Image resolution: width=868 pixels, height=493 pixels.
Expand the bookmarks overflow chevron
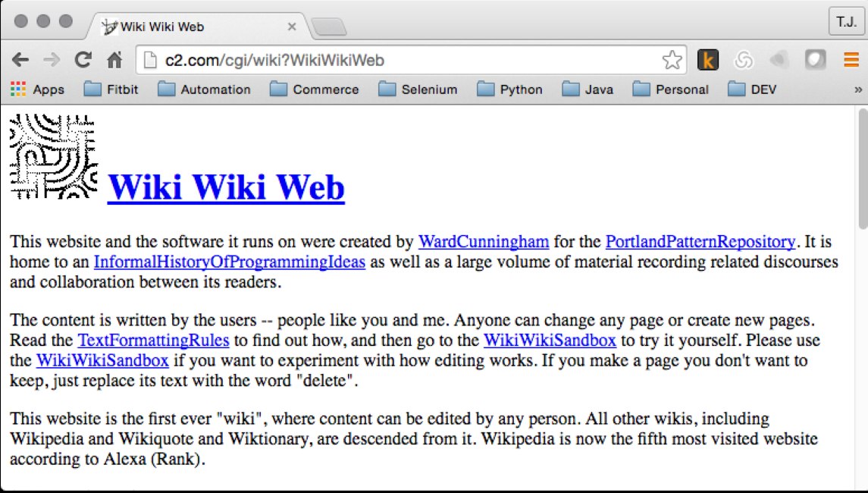click(x=858, y=89)
